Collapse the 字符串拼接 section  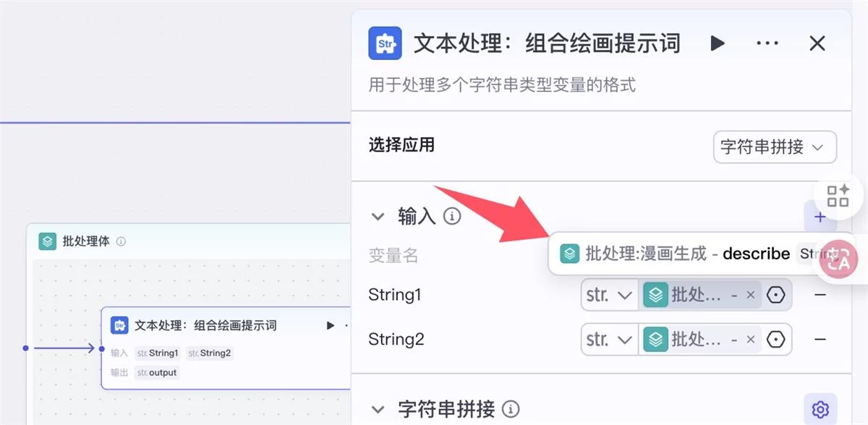click(378, 410)
